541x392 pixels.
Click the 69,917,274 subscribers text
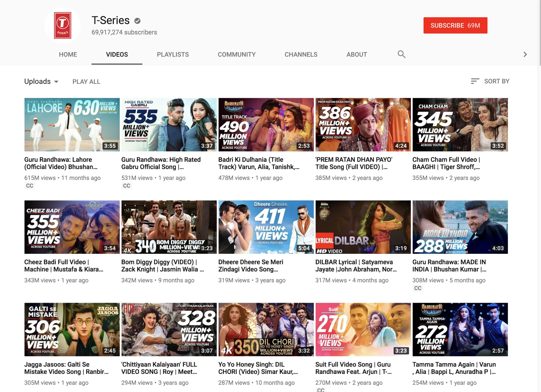click(x=124, y=32)
